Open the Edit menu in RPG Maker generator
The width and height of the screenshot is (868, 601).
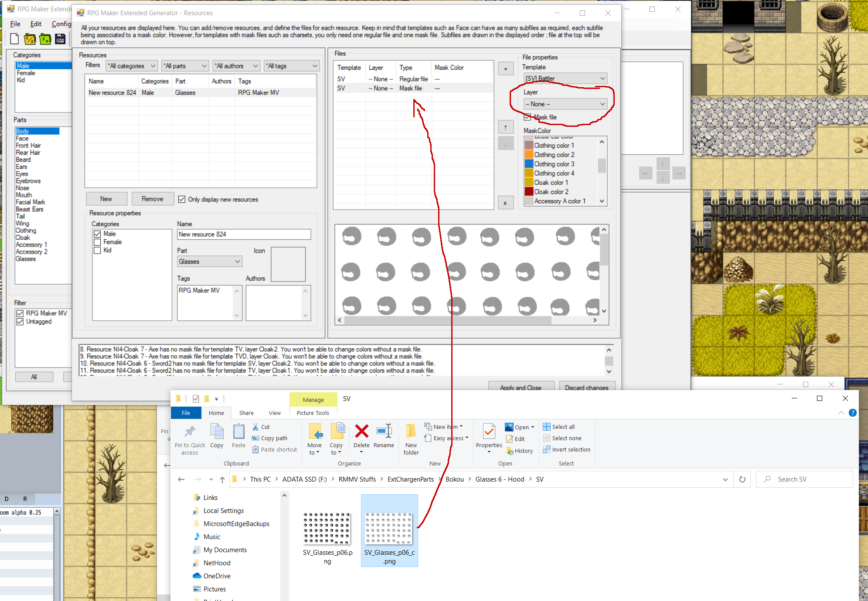[36, 24]
